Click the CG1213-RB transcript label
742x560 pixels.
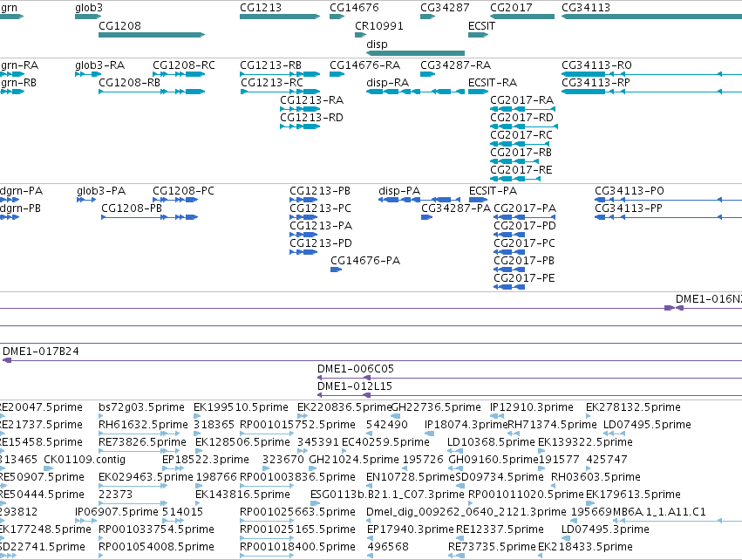coord(270,65)
